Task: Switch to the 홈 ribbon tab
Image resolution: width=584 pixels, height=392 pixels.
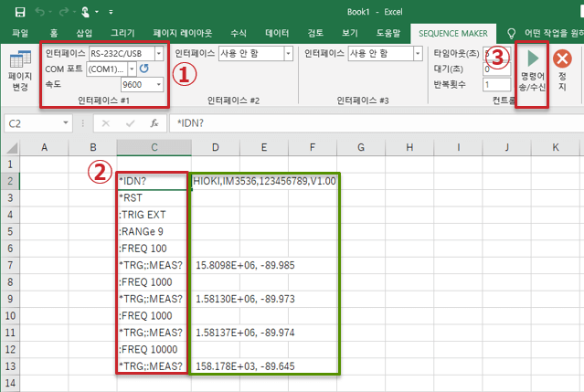Action: tap(54, 33)
